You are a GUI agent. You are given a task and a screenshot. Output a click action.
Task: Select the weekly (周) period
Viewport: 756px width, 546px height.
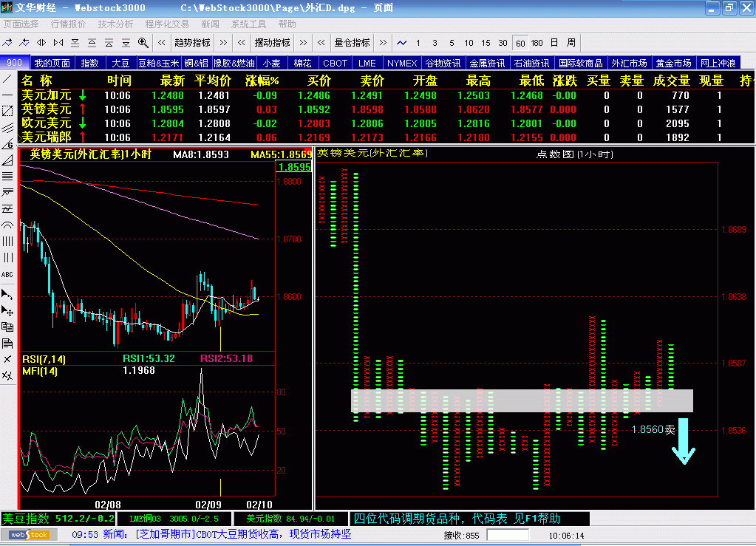click(x=571, y=43)
